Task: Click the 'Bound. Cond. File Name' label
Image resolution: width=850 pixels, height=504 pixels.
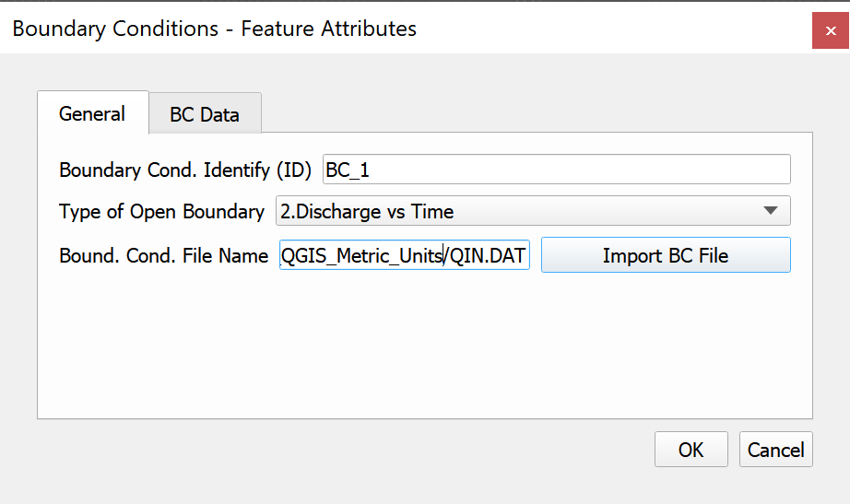Action: point(163,256)
